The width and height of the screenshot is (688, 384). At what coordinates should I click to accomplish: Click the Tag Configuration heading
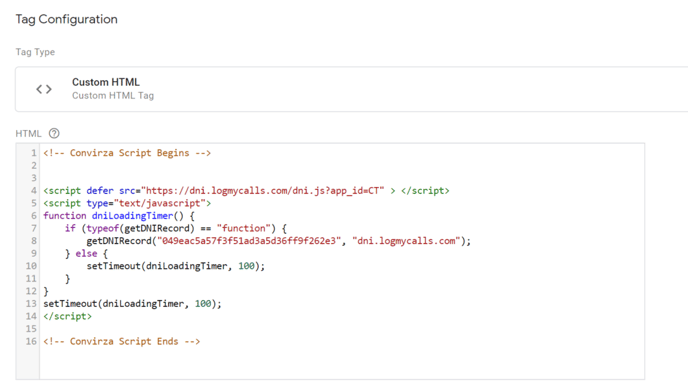coord(67,19)
